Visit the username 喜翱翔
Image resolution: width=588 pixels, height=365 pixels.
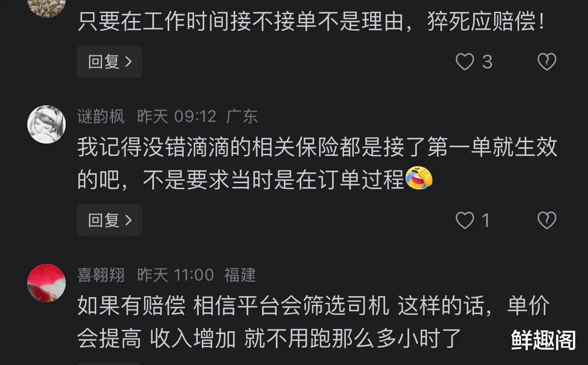(101, 275)
